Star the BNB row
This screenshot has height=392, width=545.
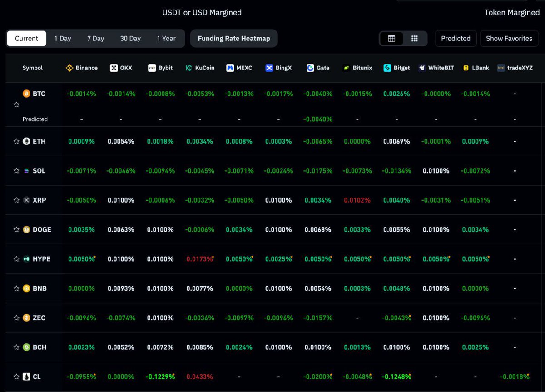pyautogui.click(x=16, y=288)
